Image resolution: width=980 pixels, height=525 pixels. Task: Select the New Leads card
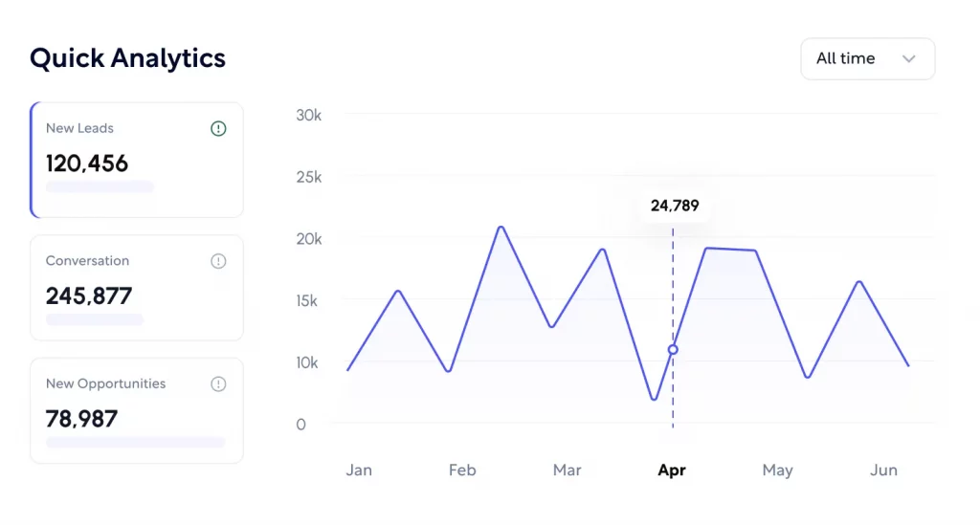tap(137, 160)
